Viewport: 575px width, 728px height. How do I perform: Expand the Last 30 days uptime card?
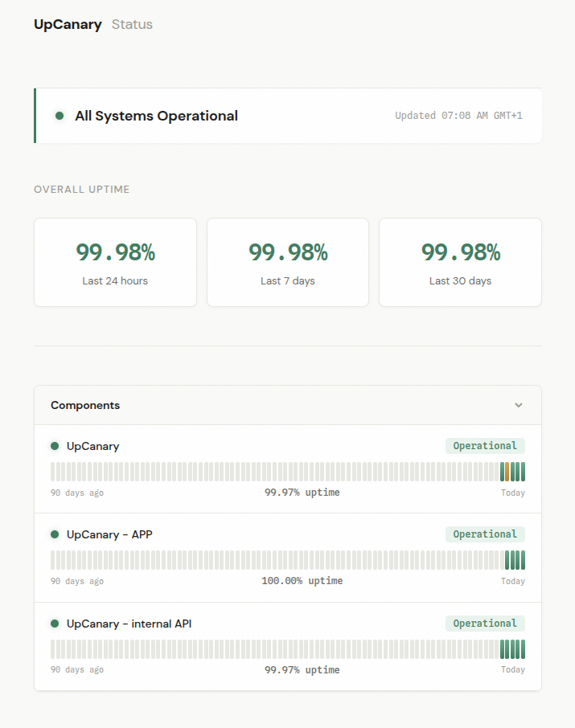point(459,262)
